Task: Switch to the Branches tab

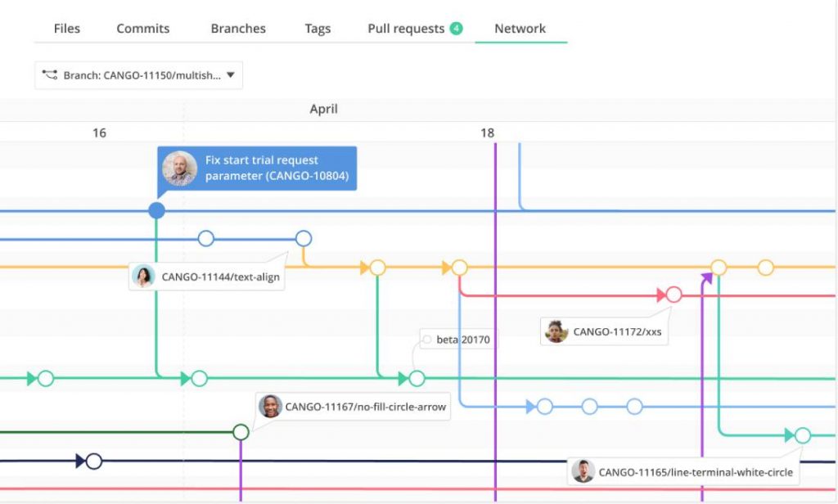Action: click(237, 28)
